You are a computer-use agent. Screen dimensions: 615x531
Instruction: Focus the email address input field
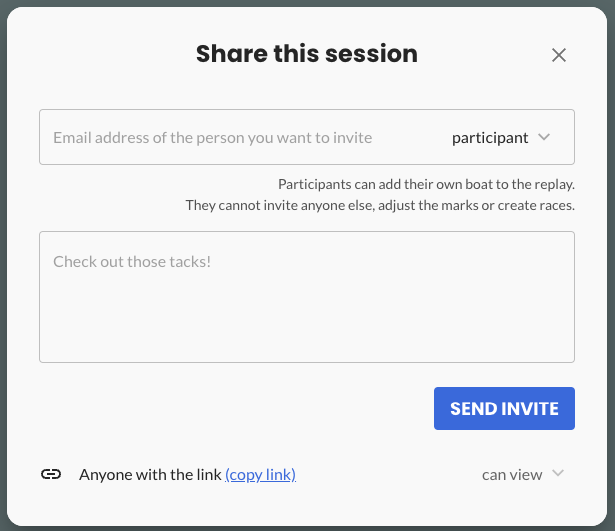(240, 137)
